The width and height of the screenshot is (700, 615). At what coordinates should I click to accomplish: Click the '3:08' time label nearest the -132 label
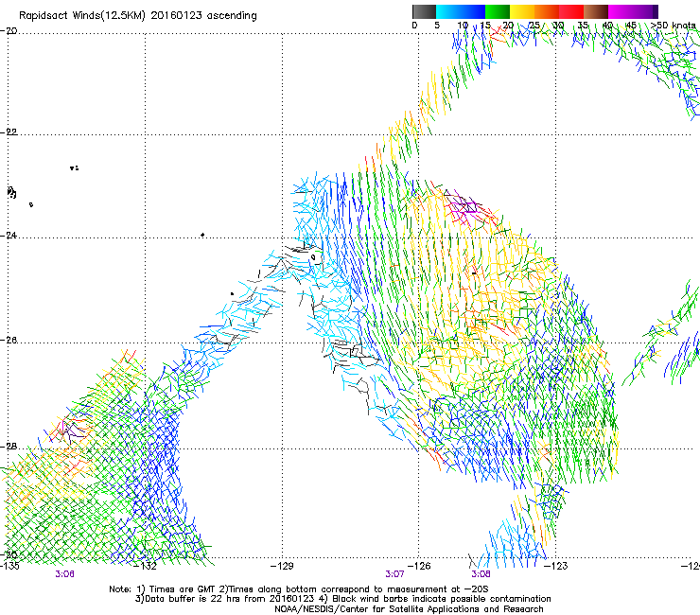tap(64, 574)
